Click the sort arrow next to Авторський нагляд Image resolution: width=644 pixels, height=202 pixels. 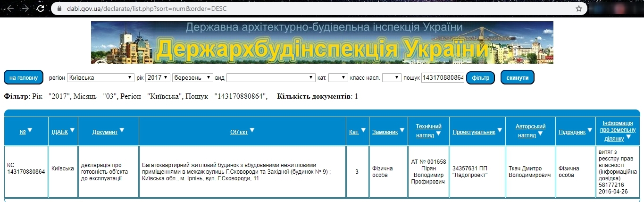[541, 134]
